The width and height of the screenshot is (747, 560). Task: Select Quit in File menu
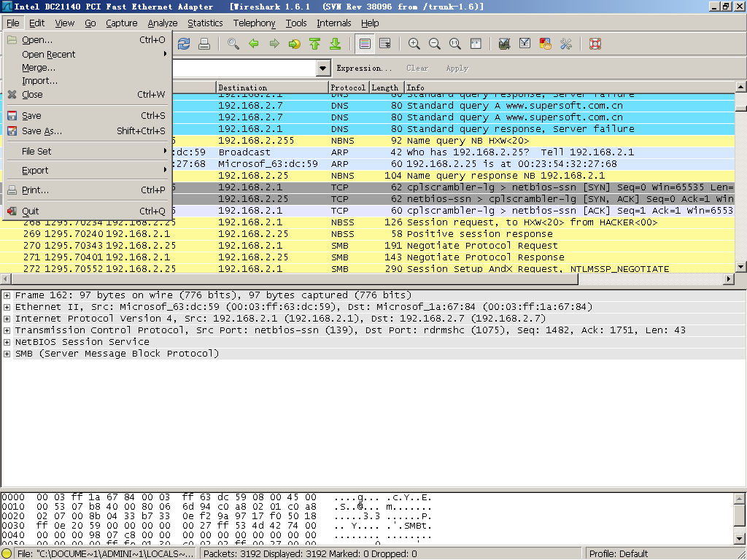pos(88,211)
